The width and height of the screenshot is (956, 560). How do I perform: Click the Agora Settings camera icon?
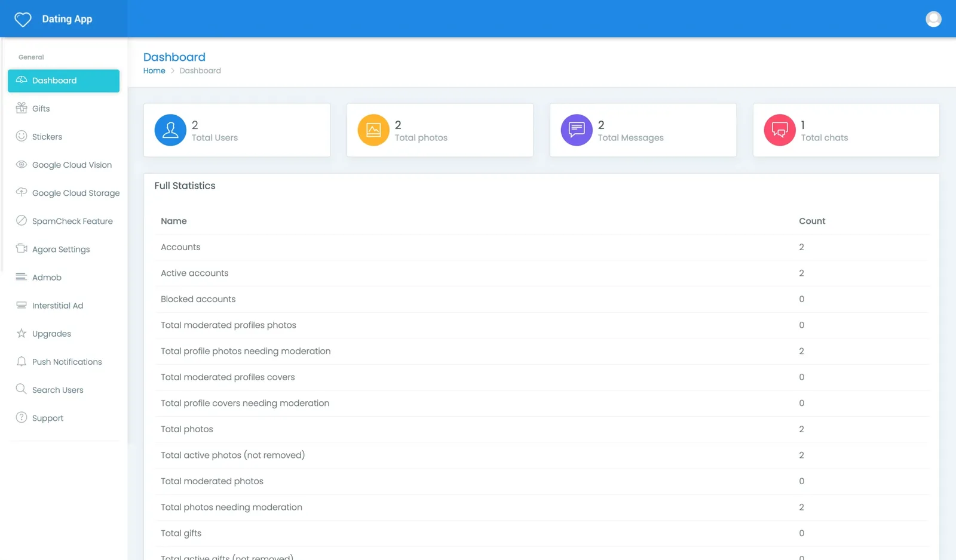pyautogui.click(x=22, y=248)
